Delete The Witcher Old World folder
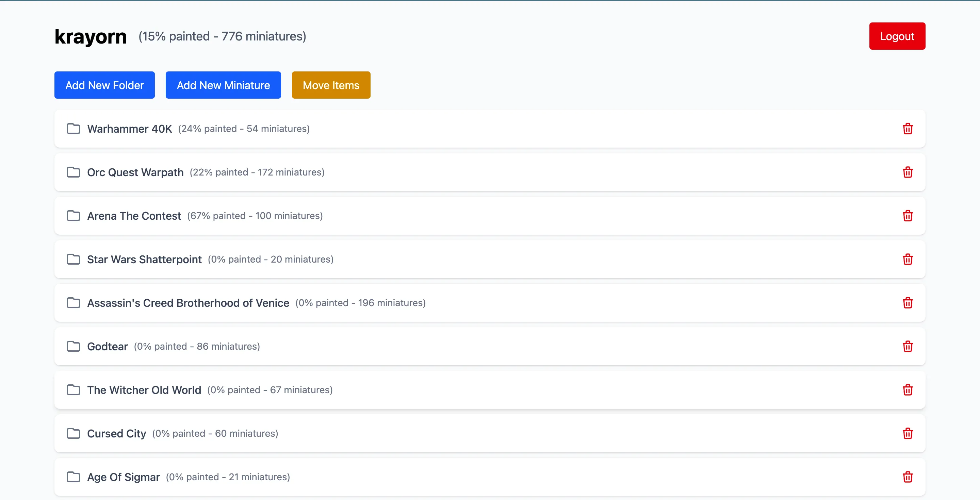This screenshot has height=500, width=980. click(x=907, y=390)
